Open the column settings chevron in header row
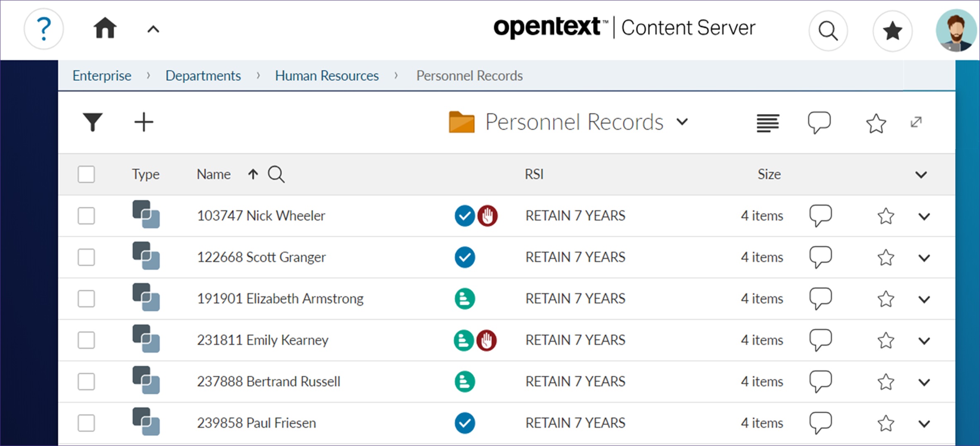Viewport: 980px width, 446px height. tap(921, 175)
